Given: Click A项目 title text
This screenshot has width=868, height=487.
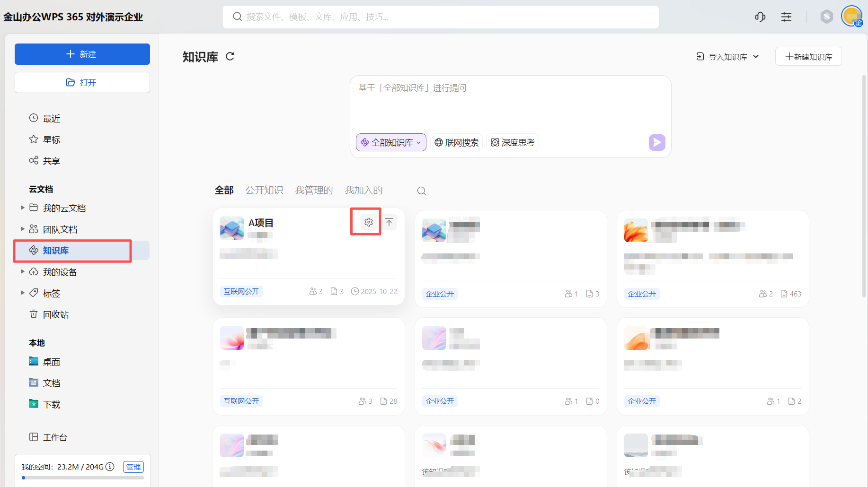Looking at the screenshot, I should point(261,223).
